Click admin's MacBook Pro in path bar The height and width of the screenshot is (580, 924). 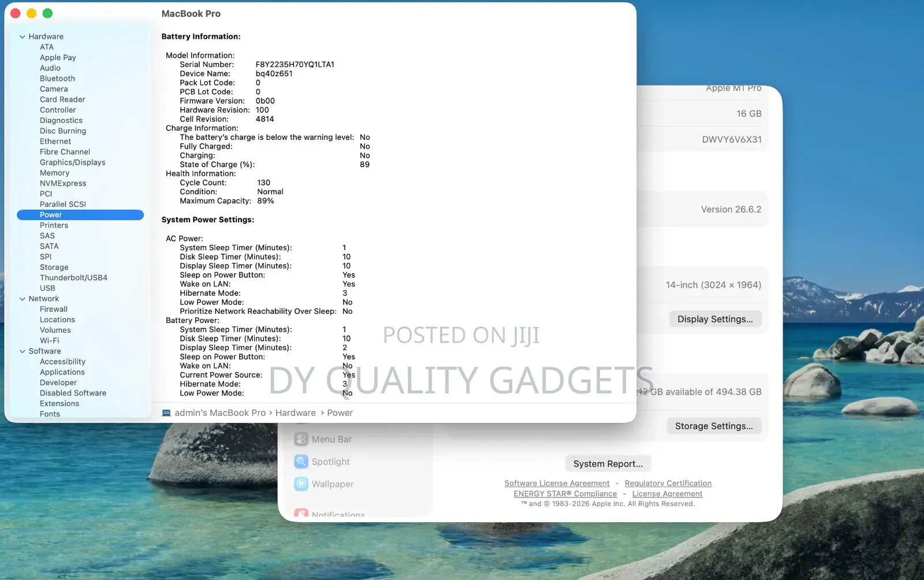[220, 413]
